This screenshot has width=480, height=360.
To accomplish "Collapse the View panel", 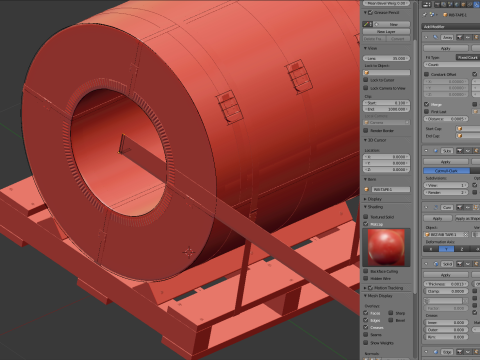I will (x=365, y=48).
